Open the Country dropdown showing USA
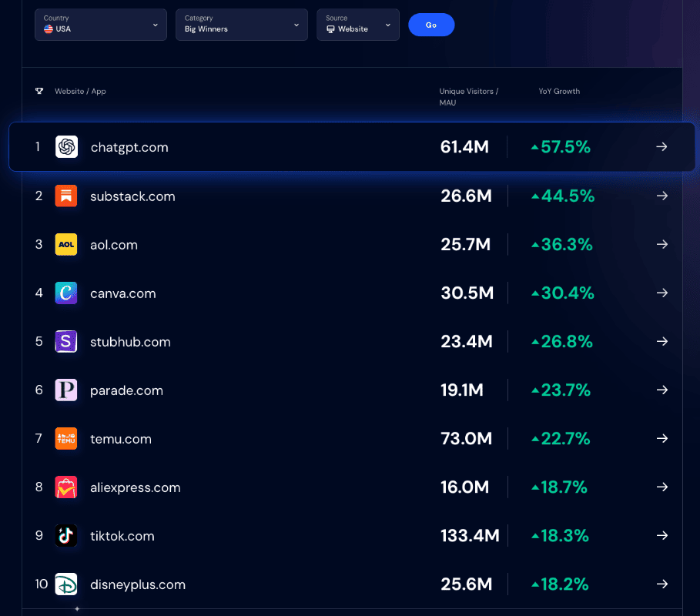 (x=100, y=25)
